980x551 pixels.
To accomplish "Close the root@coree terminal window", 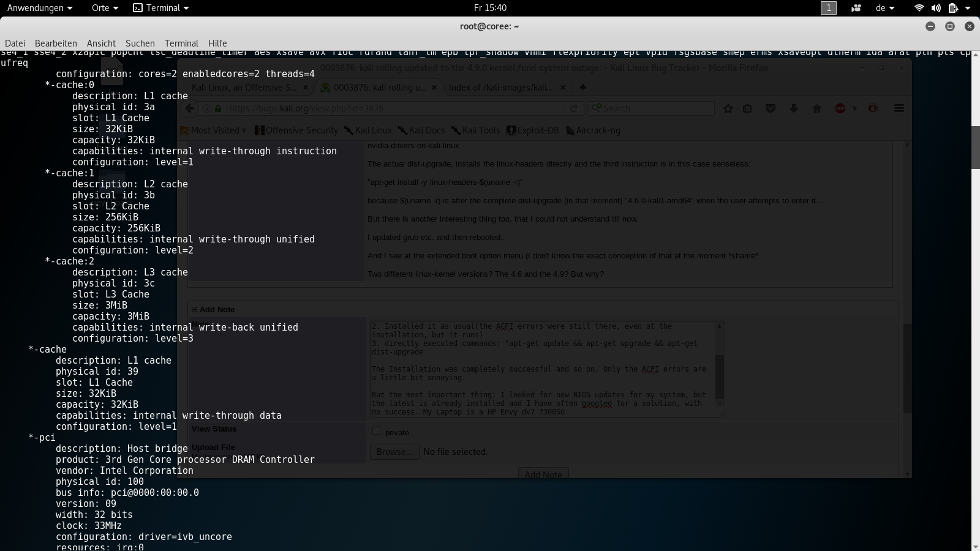I will click(x=969, y=26).
